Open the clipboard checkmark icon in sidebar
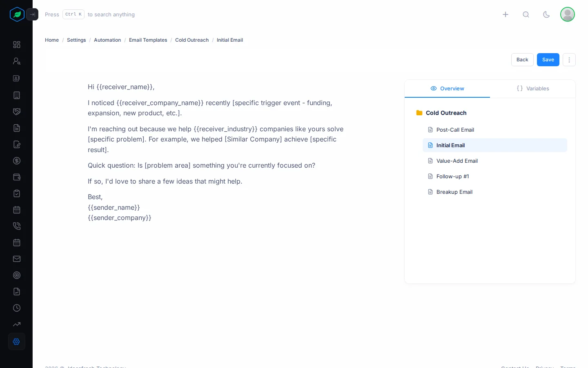This screenshot has height=368, width=588. click(17, 193)
